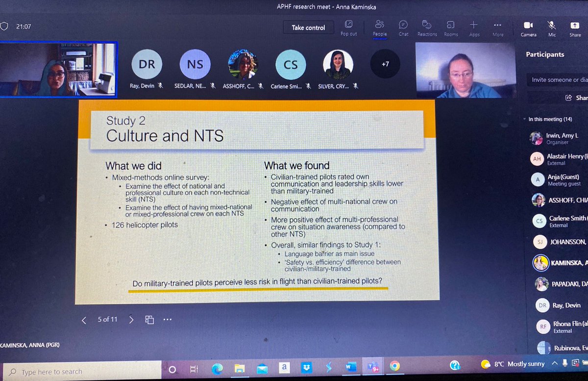The image size is (588, 381).
Task: Open breakout Rooms
Action: pyautogui.click(x=451, y=27)
